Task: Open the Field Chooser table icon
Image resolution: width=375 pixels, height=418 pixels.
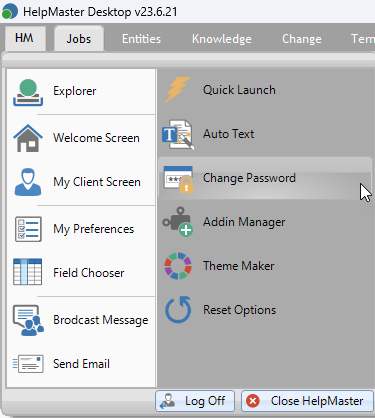Action: (28, 272)
